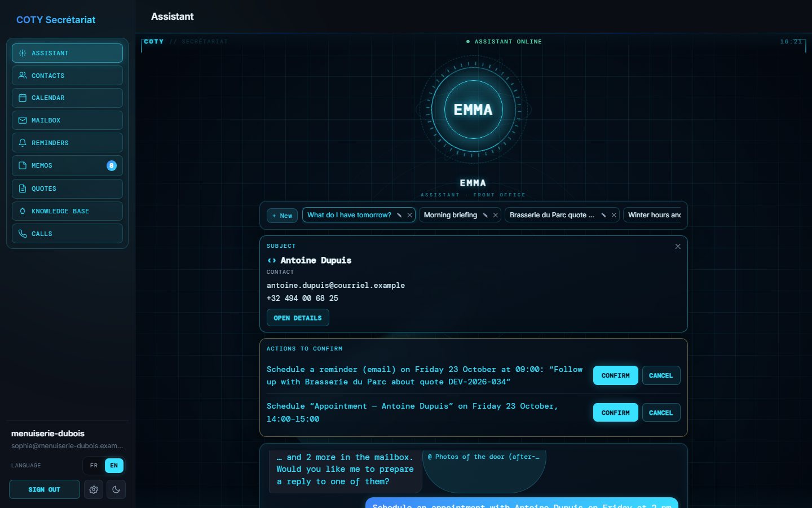Open Details for Antoine Dupuis

click(298, 318)
